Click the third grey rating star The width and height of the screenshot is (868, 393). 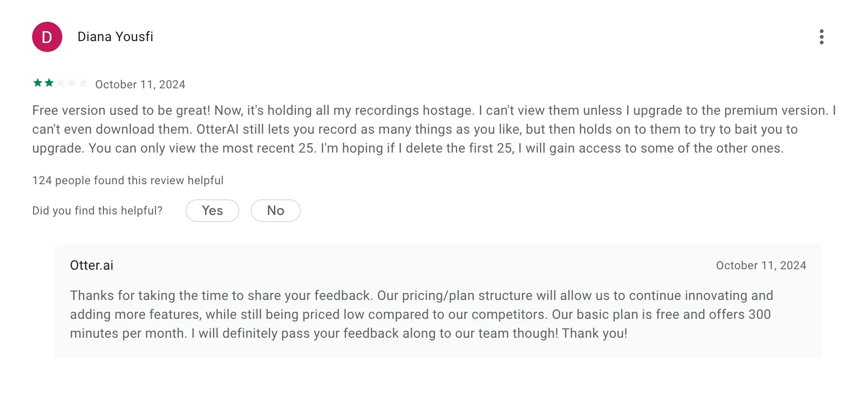(60, 83)
